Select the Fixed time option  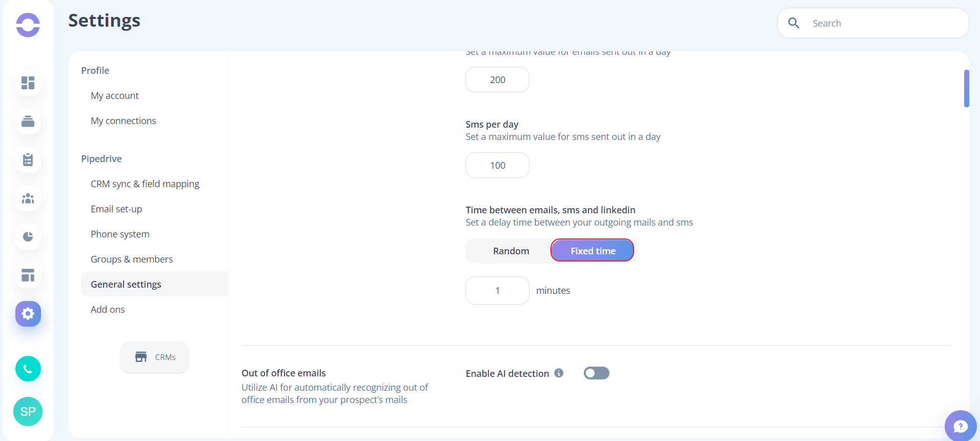coord(593,251)
